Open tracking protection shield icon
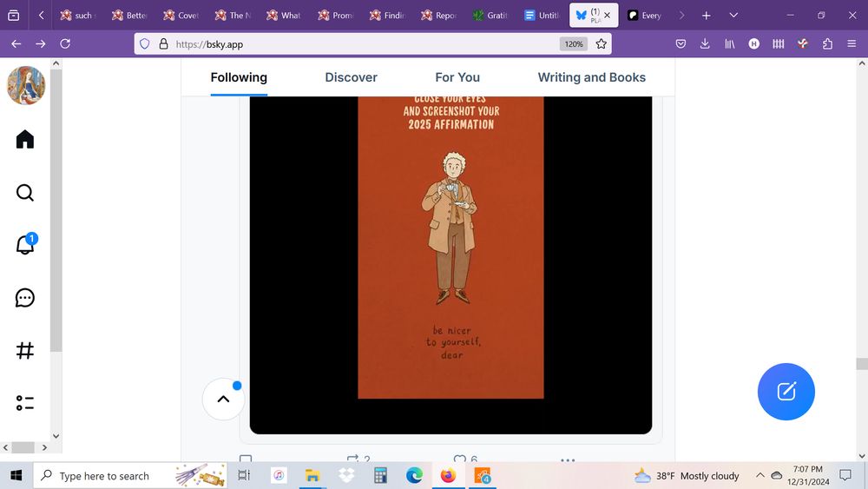Screen dimensions: 868x489 [144, 43]
